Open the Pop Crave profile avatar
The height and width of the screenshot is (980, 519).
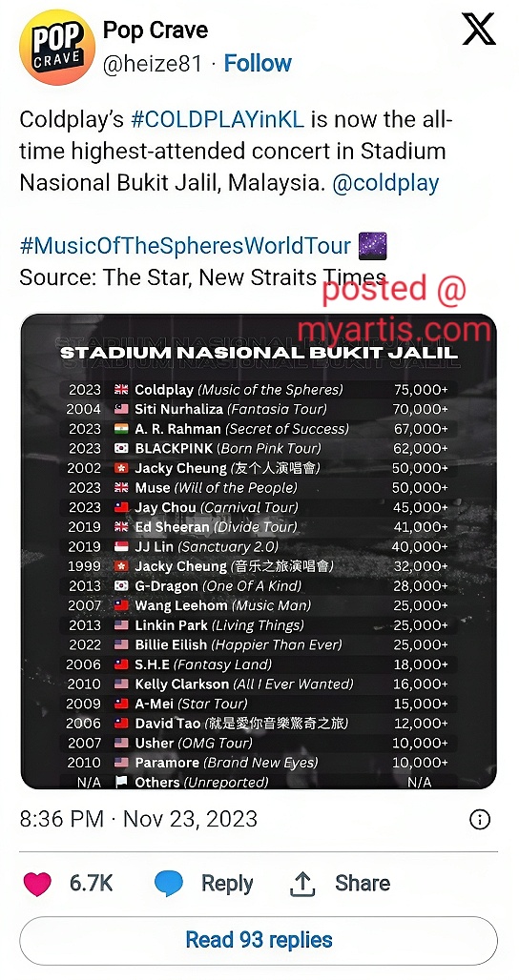pos(57,47)
